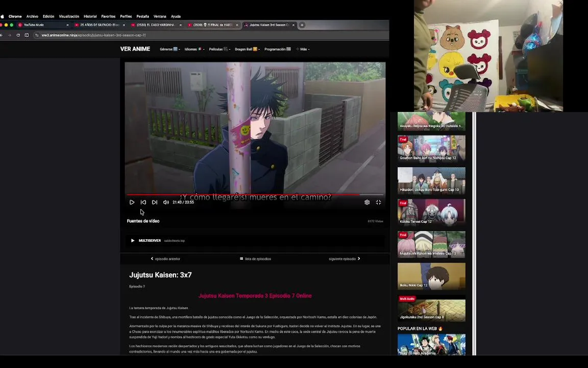Play the video with the play button
Screen dimensions: 588x368
click(x=132, y=202)
